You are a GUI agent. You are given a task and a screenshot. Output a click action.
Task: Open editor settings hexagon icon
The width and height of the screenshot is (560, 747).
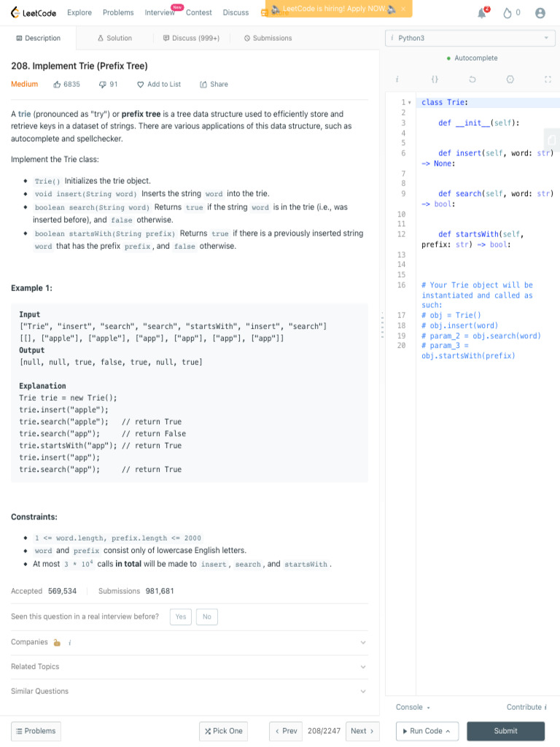(x=510, y=79)
